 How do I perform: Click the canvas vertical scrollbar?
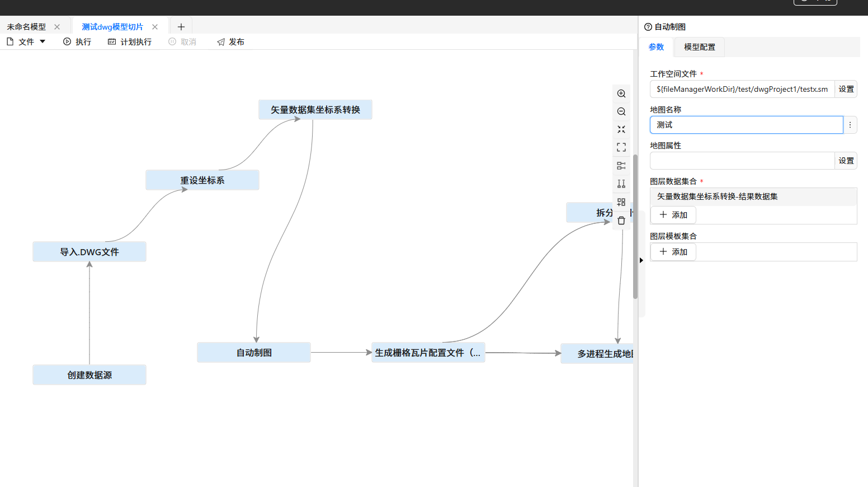pos(635,227)
